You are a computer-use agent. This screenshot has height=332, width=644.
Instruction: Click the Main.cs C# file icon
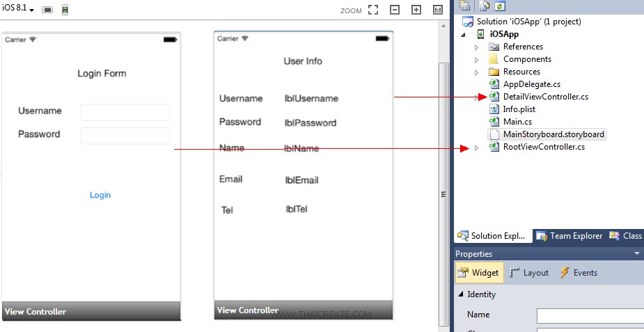click(x=494, y=122)
